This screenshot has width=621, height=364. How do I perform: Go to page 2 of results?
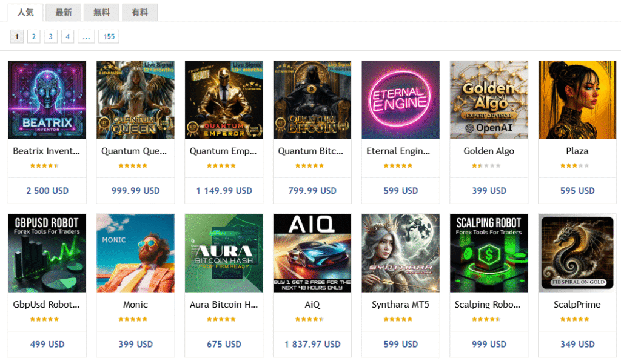pos(34,37)
